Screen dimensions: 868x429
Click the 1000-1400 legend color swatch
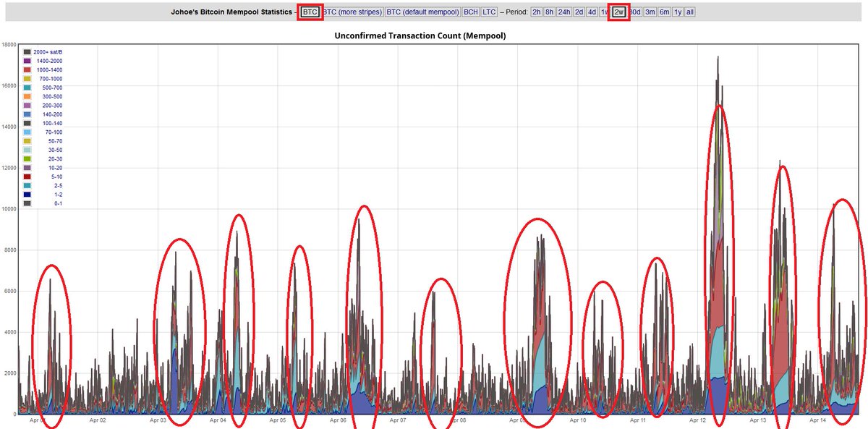tap(27, 69)
